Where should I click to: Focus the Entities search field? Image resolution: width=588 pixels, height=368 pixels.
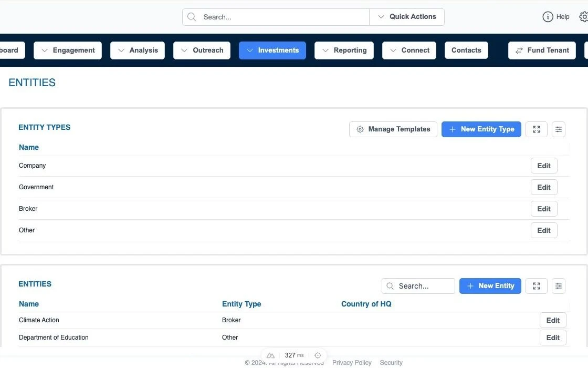418,286
